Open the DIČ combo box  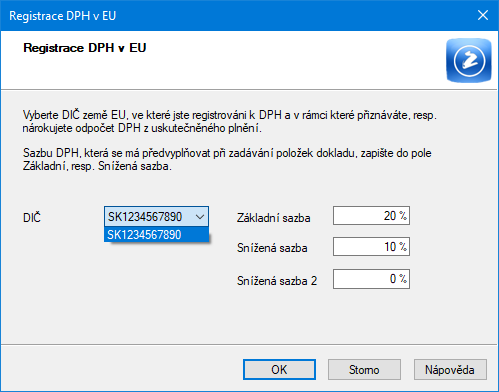click(x=156, y=217)
